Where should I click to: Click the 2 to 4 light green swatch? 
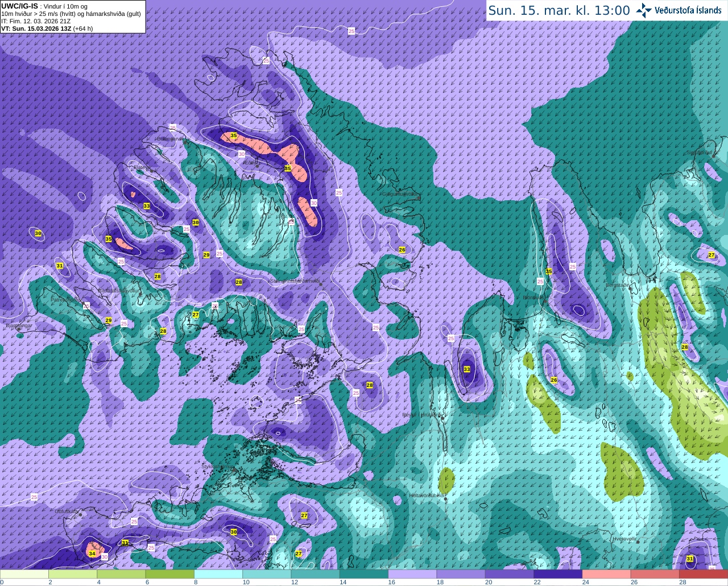(73, 573)
